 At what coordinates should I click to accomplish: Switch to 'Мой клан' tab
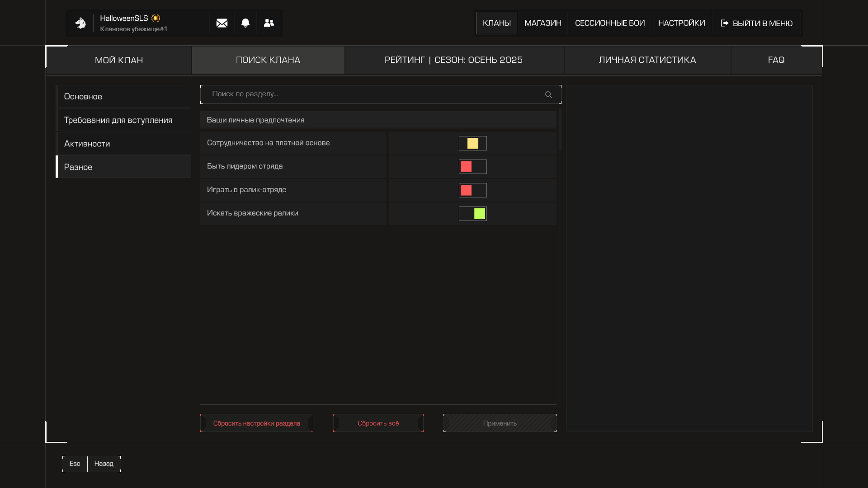(x=119, y=60)
